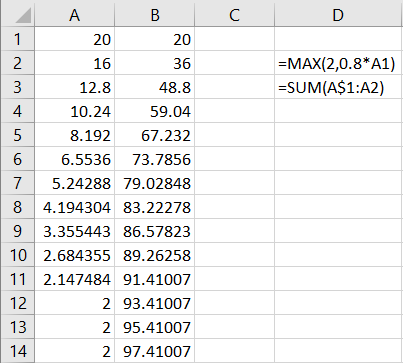
Task: Click cell containing 48.8
Action: 154,87
